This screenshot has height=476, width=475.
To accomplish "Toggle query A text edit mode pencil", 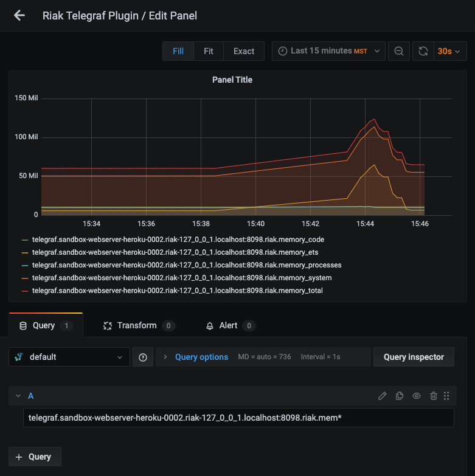I will [383, 396].
